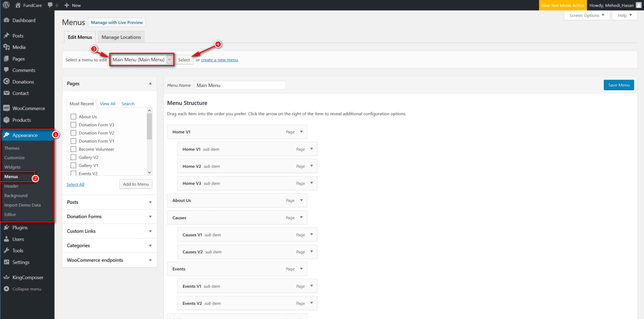Enable the Gallery V2 checkbox

point(73,157)
